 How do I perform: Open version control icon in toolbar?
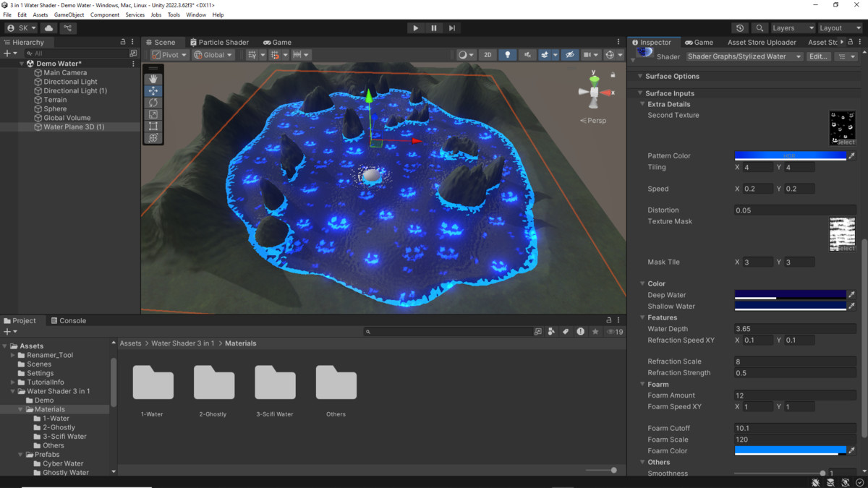tap(68, 28)
